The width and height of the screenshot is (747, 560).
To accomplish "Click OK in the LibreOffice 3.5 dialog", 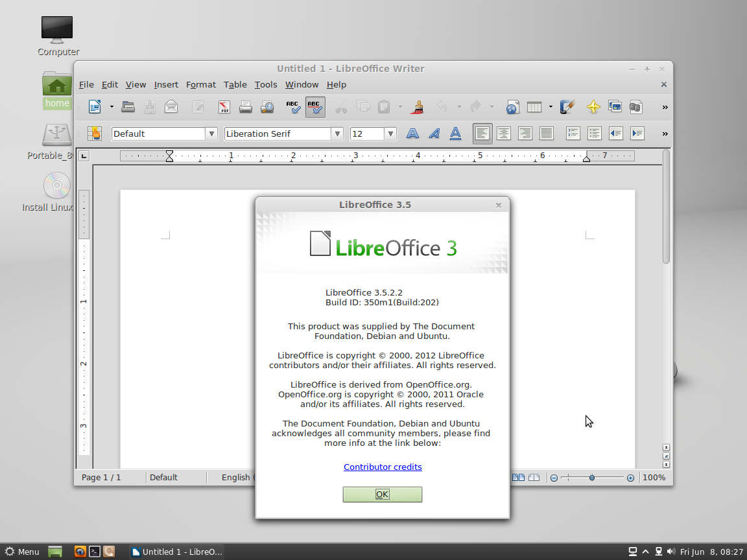I will 382,495.
